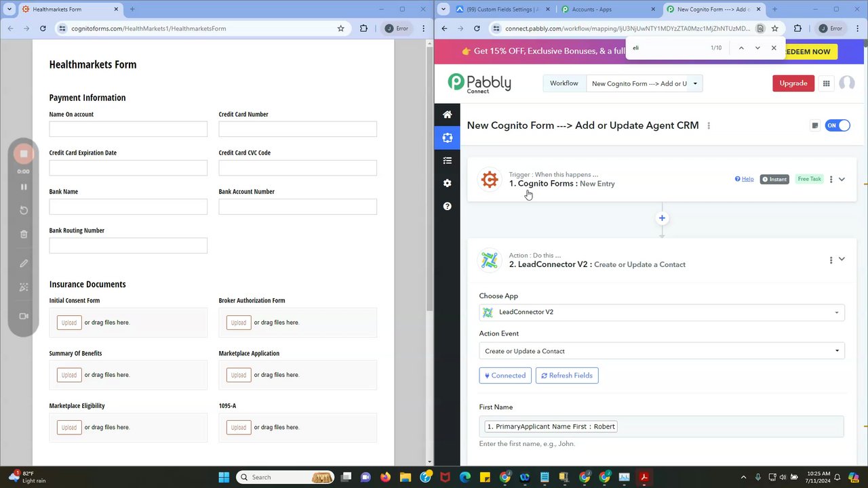The width and height of the screenshot is (868, 488).
Task: Discard recording with trash icon
Action: tap(24, 235)
